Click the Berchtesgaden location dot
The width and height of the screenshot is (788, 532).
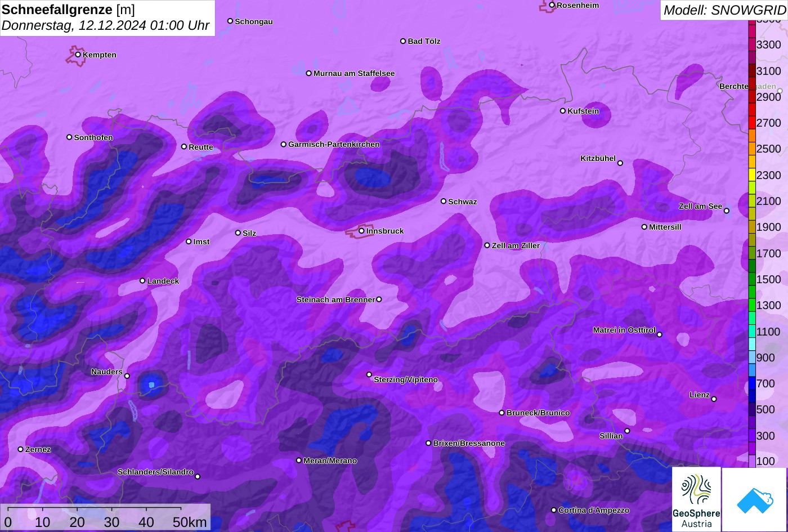[780, 91]
